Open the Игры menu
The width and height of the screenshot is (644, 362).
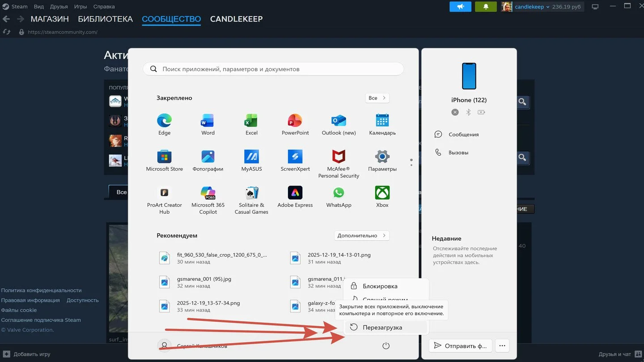pos(80,7)
